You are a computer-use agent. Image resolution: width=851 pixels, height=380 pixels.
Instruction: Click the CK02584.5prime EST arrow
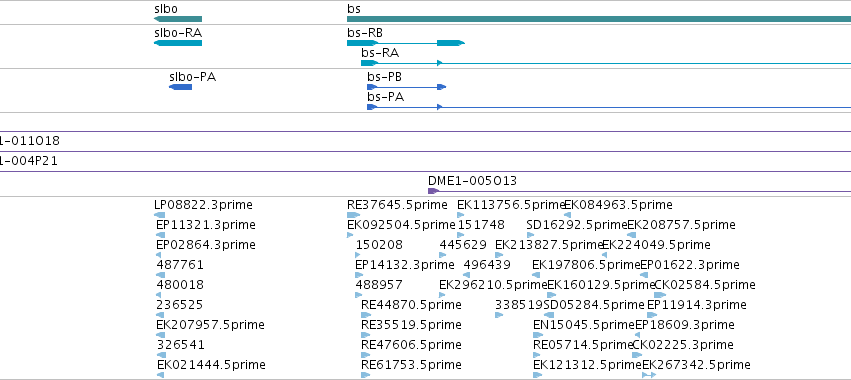tap(660, 295)
